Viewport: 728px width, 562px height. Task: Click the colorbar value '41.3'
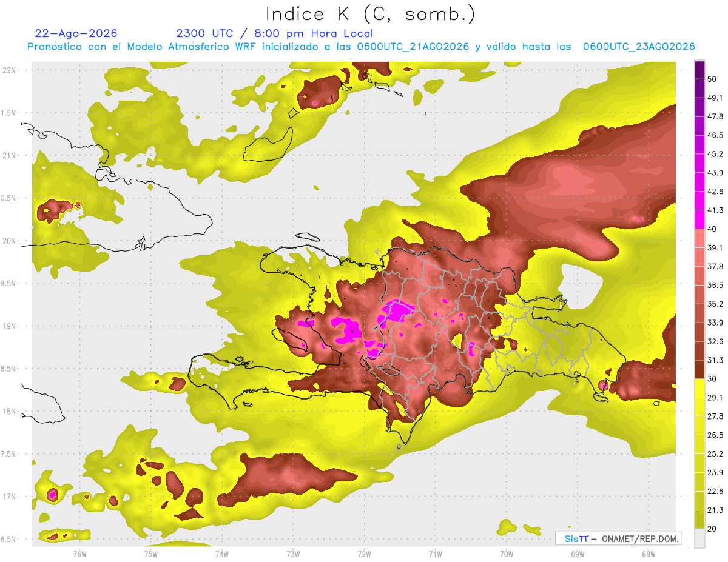[715, 210]
